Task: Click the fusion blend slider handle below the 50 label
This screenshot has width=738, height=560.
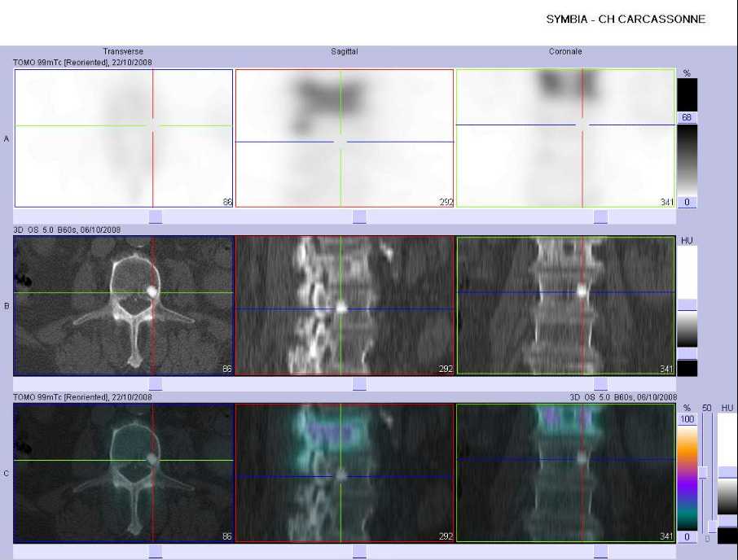Action: point(703,473)
